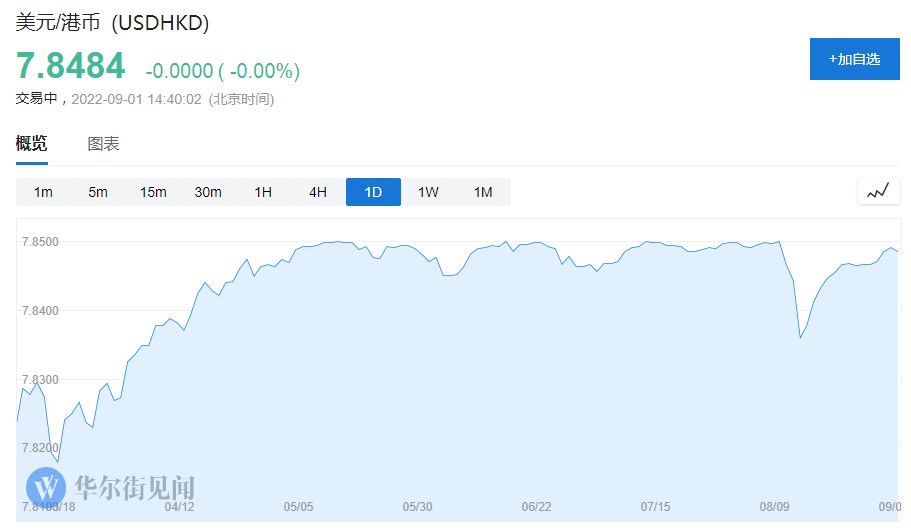Switch chart to 1H interval
Screen dimensions: 911x528
(263, 192)
